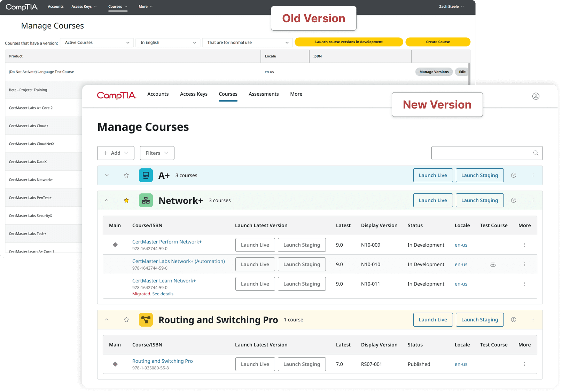The height and width of the screenshot is (392, 562).
Task: Click main-course diamond for CertMaster Perform Network+
Action: (115, 245)
